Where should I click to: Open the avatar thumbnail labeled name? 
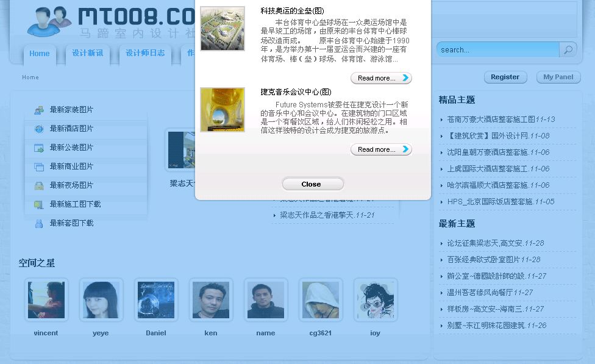[266, 300]
